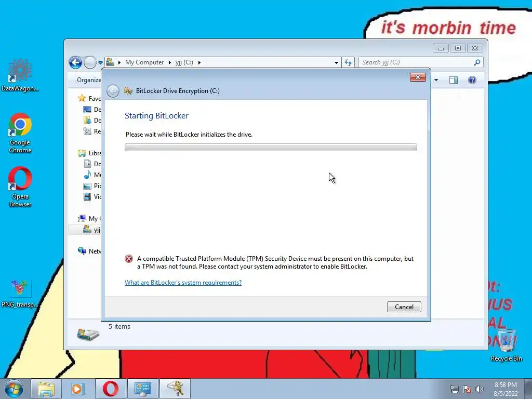Open the Videos library in the sidebar

tap(92, 196)
